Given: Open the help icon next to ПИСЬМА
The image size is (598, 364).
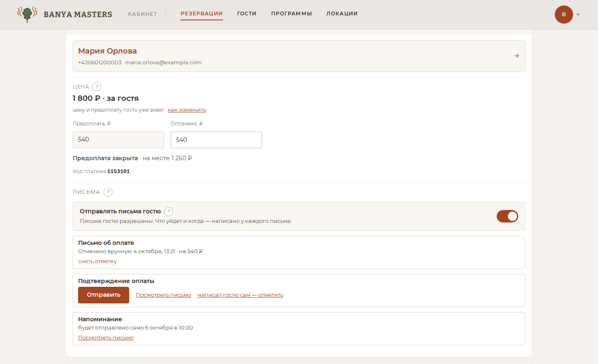Looking at the screenshot, I should point(108,192).
